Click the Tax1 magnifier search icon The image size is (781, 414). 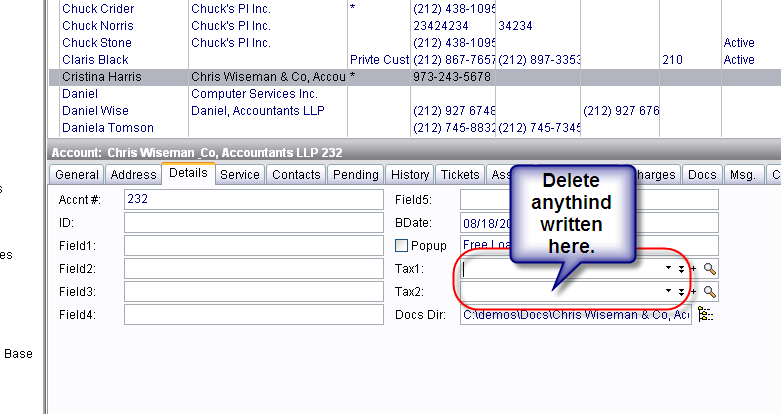point(709,269)
